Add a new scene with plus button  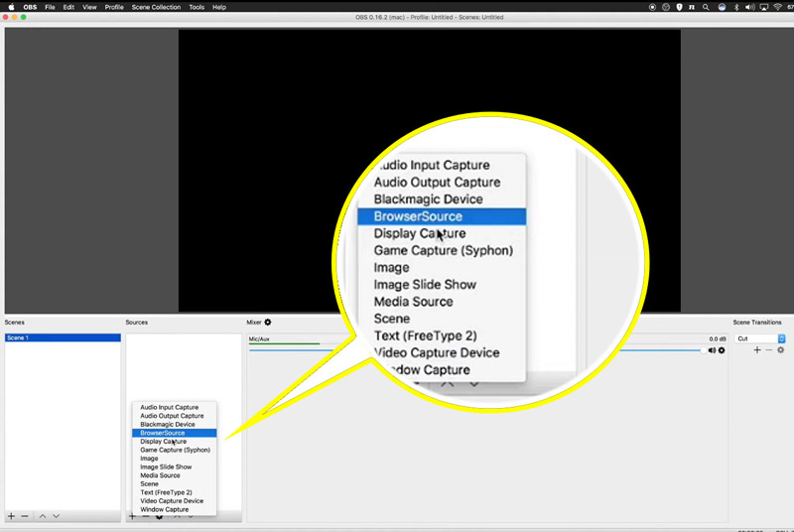[11, 516]
